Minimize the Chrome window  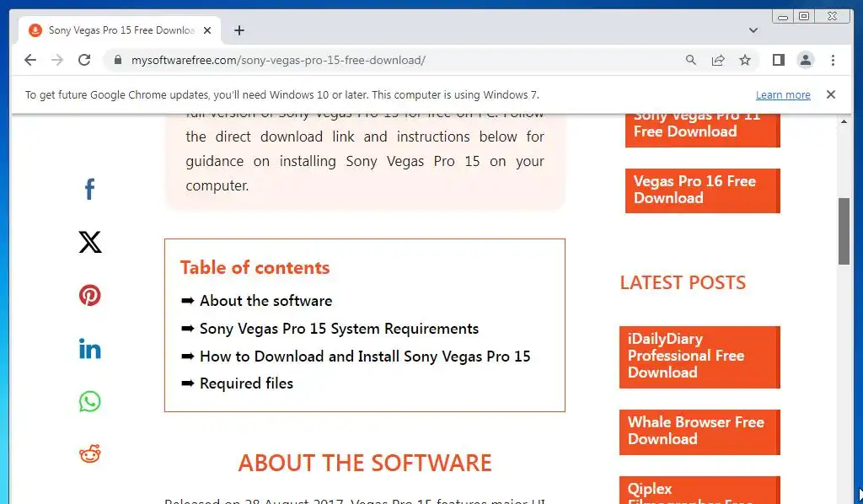coord(783,17)
